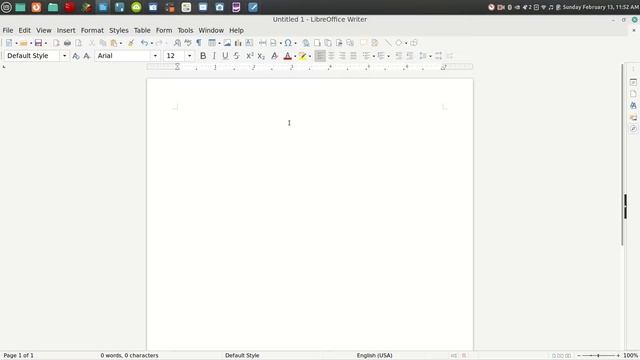Open Find & Replace icon
Screen dimensions: 640x360
[177, 43]
